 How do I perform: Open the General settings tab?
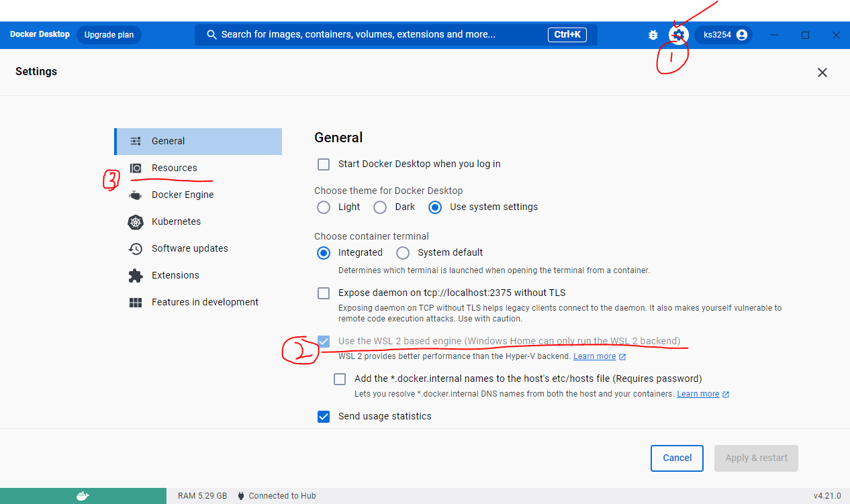pos(198,141)
